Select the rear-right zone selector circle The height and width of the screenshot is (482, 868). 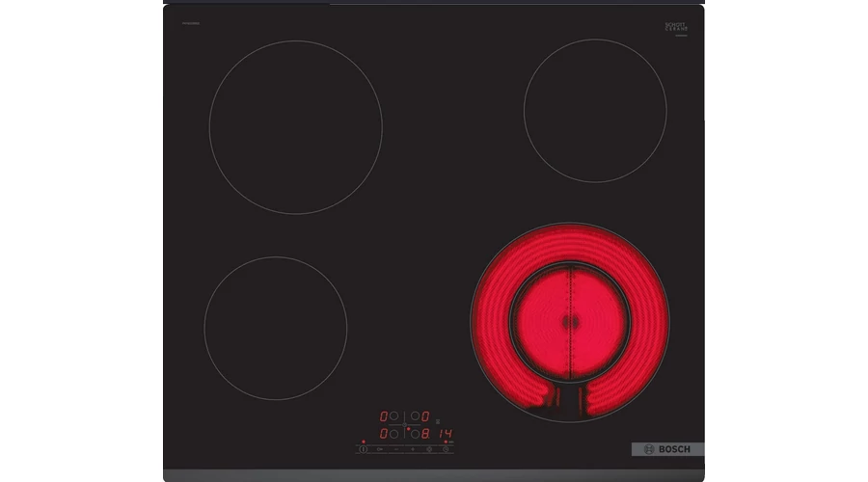416,416
